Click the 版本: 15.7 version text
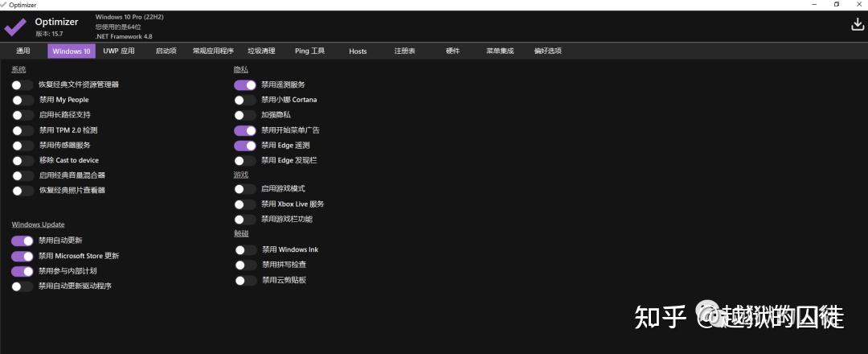Image resolution: width=868 pixels, height=354 pixels. point(49,34)
